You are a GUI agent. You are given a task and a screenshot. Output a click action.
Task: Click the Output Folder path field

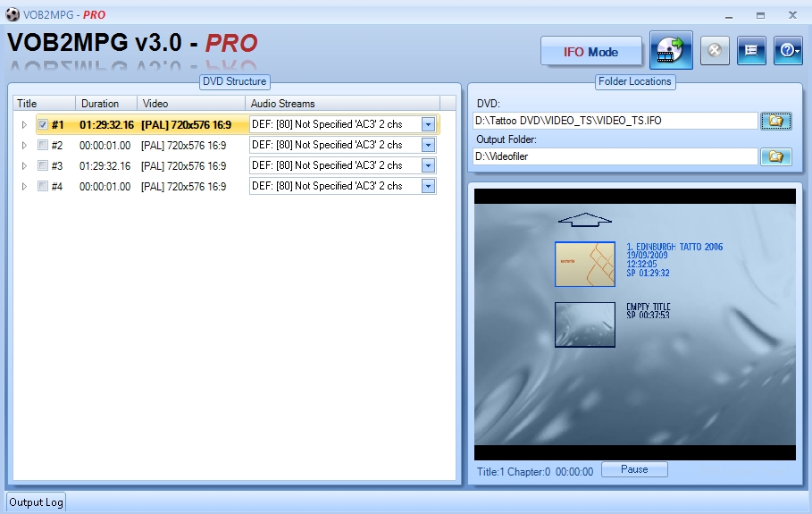(615, 156)
